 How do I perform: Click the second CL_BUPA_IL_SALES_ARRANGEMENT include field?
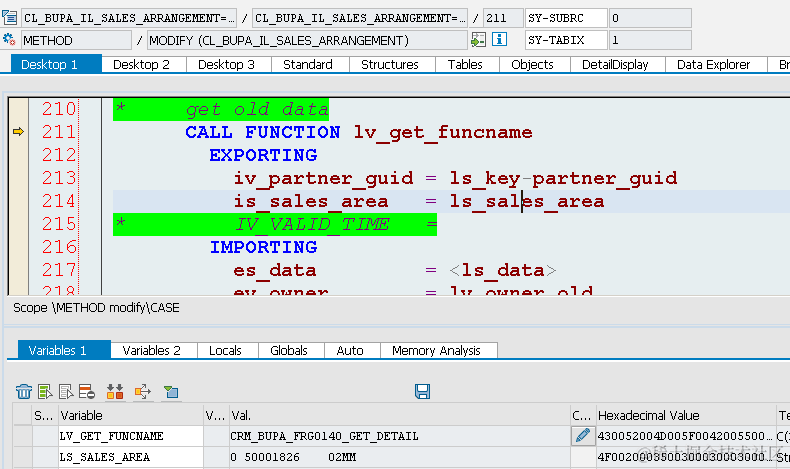[360, 18]
